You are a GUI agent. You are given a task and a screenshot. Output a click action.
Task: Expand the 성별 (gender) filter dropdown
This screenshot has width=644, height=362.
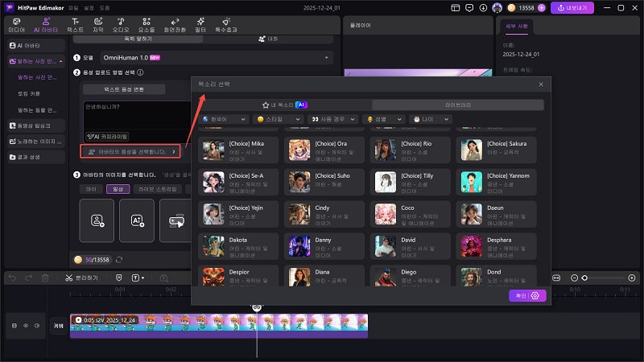(x=382, y=119)
